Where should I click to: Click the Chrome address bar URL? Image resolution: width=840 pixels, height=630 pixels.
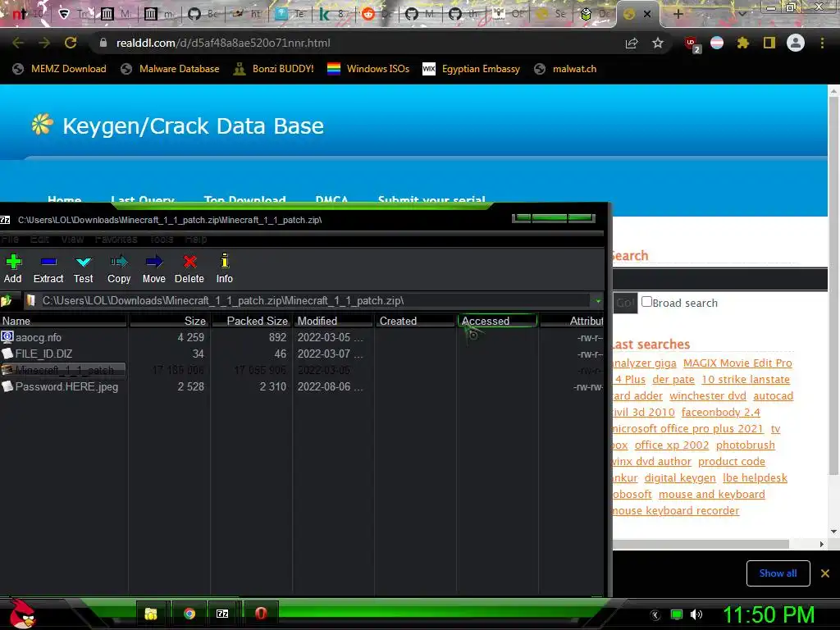(x=223, y=43)
